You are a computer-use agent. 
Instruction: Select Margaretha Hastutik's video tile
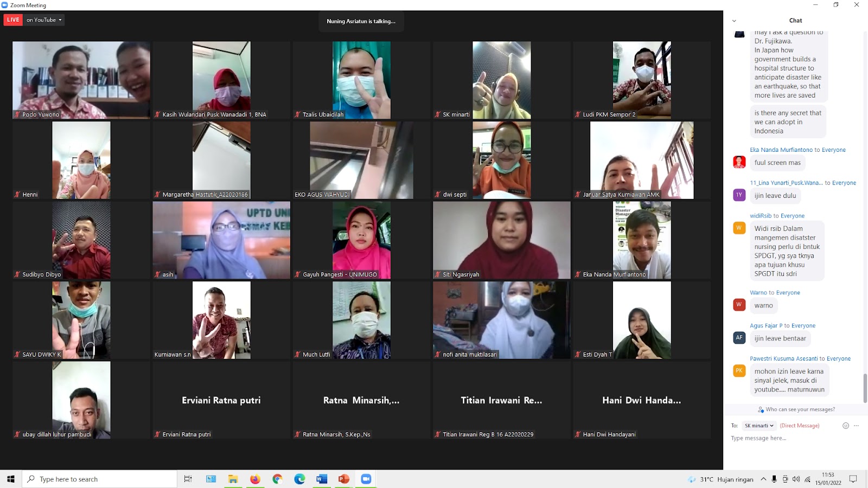(x=221, y=160)
